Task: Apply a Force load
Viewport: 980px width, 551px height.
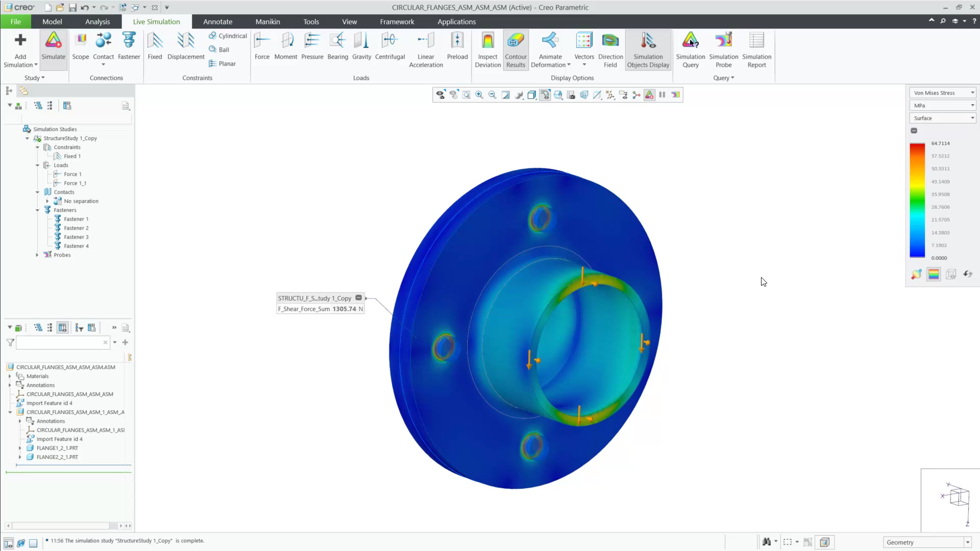Action: (x=262, y=48)
